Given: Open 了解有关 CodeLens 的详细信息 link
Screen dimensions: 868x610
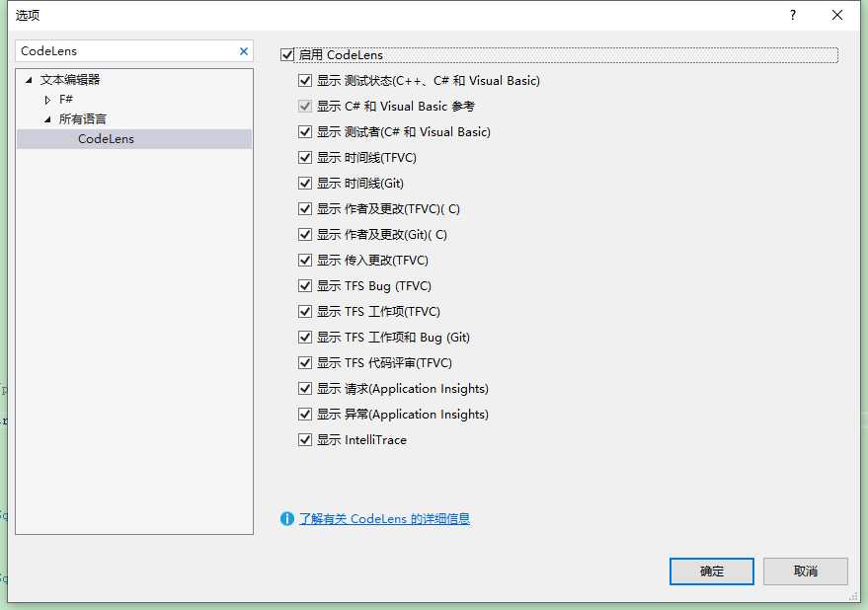Looking at the screenshot, I should (x=384, y=518).
